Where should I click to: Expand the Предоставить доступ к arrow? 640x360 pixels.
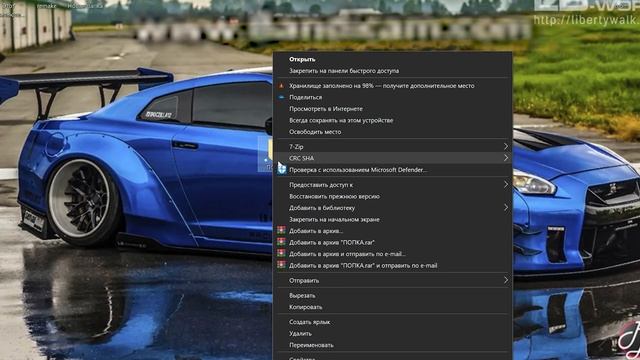(x=506, y=184)
